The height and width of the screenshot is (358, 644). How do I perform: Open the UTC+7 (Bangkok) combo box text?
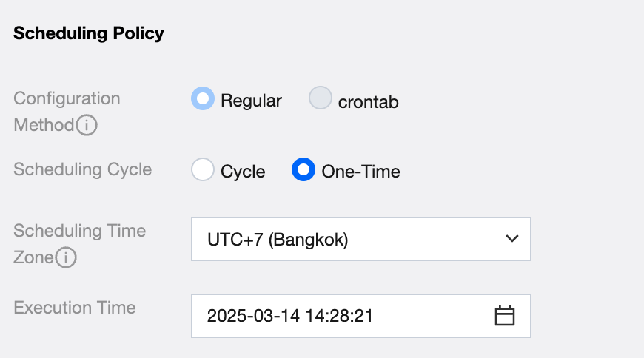tap(278, 239)
